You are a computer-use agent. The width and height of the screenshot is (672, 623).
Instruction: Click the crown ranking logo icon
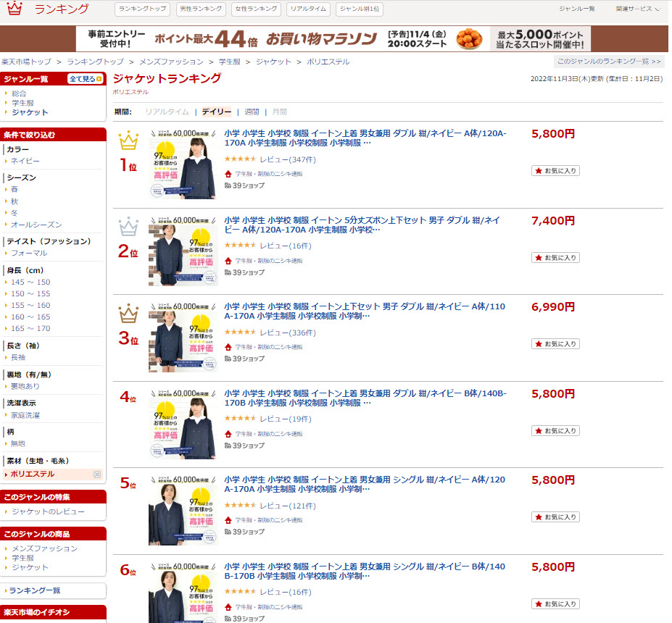(14, 8)
